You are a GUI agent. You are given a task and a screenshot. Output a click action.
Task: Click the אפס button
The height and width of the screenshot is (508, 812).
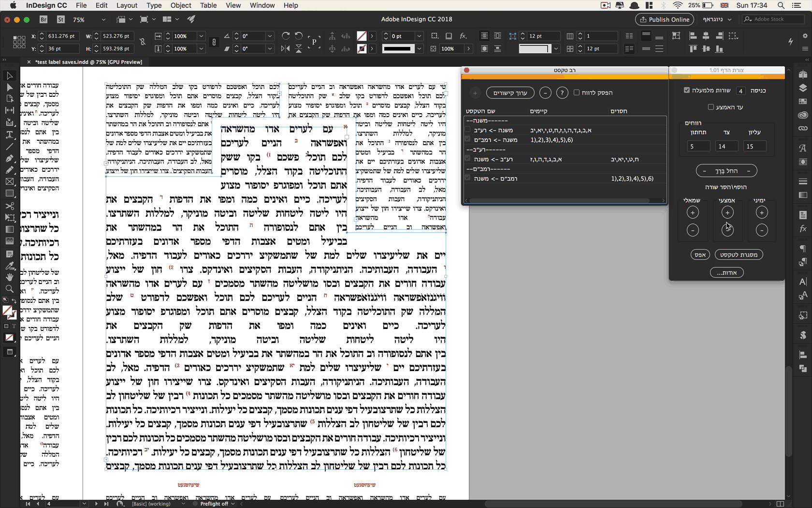click(x=700, y=254)
